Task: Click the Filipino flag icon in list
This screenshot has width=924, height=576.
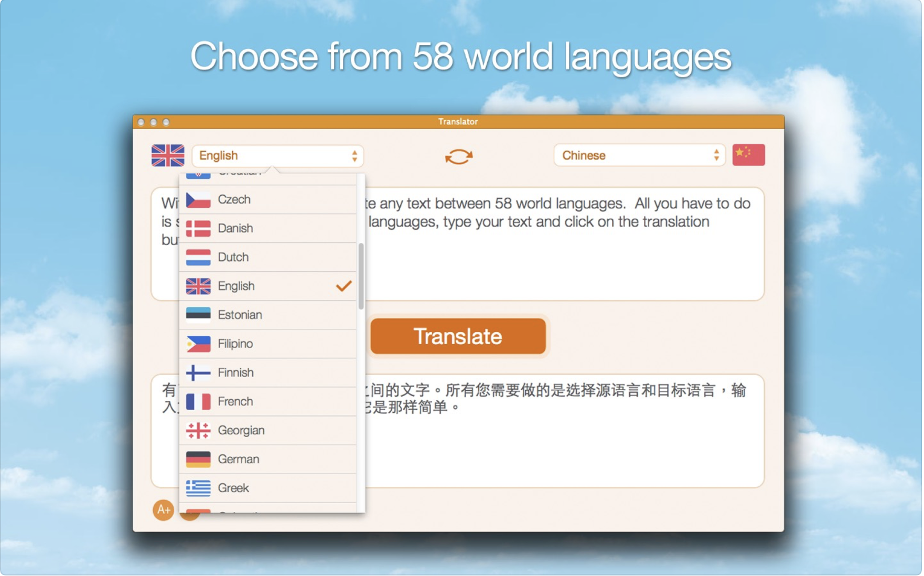Action: click(198, 344)
